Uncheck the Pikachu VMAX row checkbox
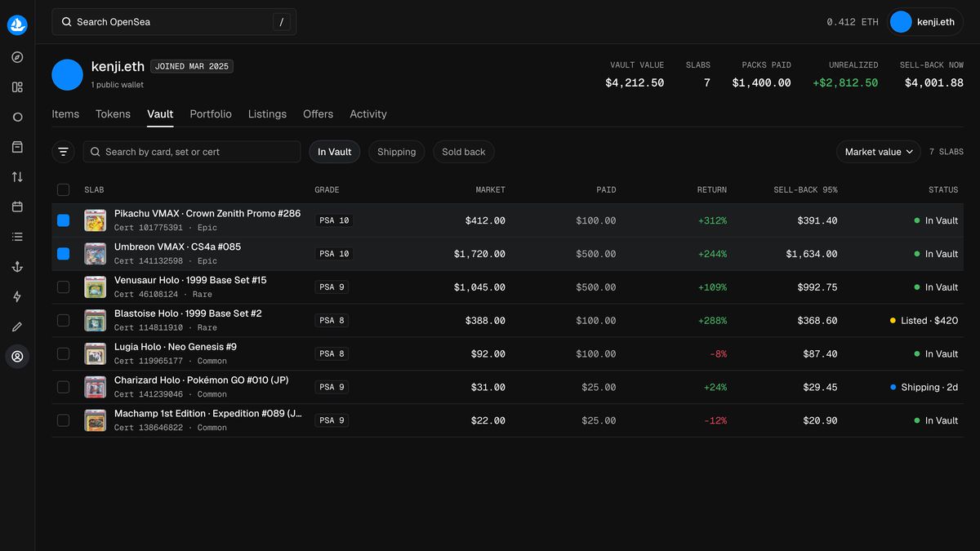 pos(63,220)
